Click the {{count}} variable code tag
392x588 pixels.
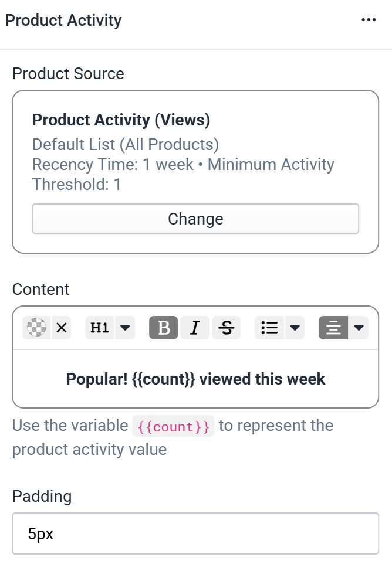[173, 426]
